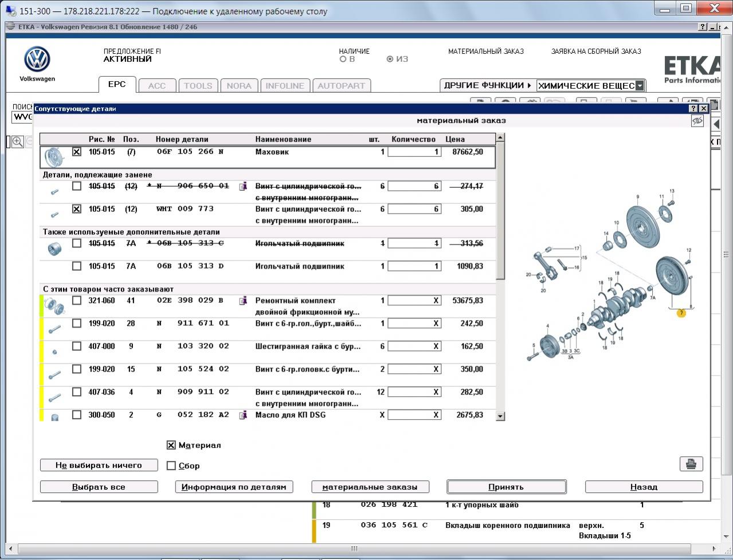Click the parts list vertical scrollbar thumb
Screen dimensions: 733x560
tap(500, 210)
